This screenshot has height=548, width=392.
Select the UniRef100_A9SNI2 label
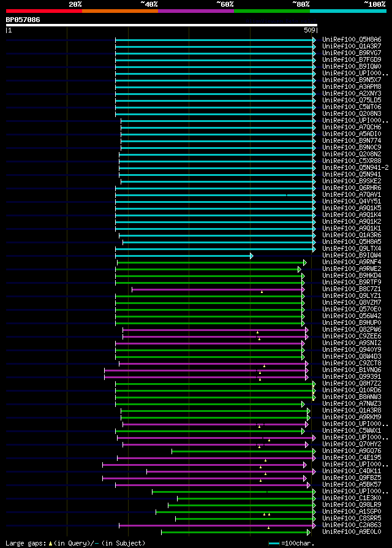click(x=352, y=343)
